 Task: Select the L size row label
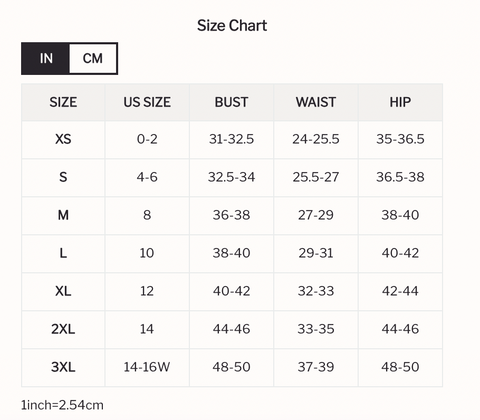pos(63,253)
